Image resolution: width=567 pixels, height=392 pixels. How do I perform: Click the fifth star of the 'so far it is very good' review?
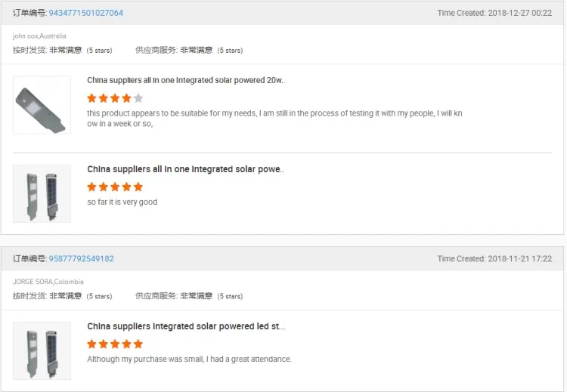[138, 187]
